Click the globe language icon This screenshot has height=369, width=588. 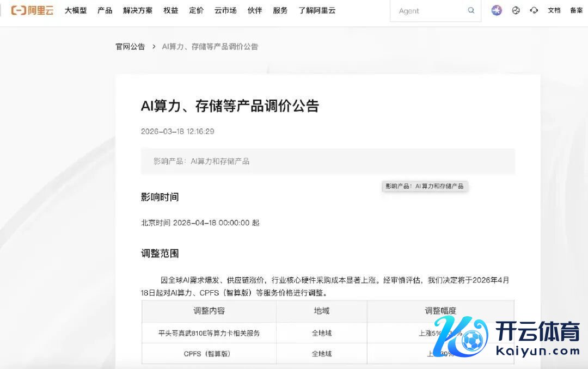pos(516,10)
